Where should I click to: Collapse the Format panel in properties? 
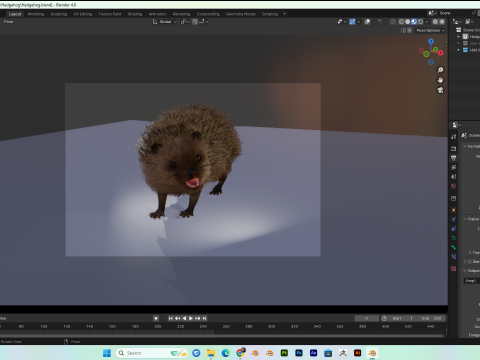[465, 146]
